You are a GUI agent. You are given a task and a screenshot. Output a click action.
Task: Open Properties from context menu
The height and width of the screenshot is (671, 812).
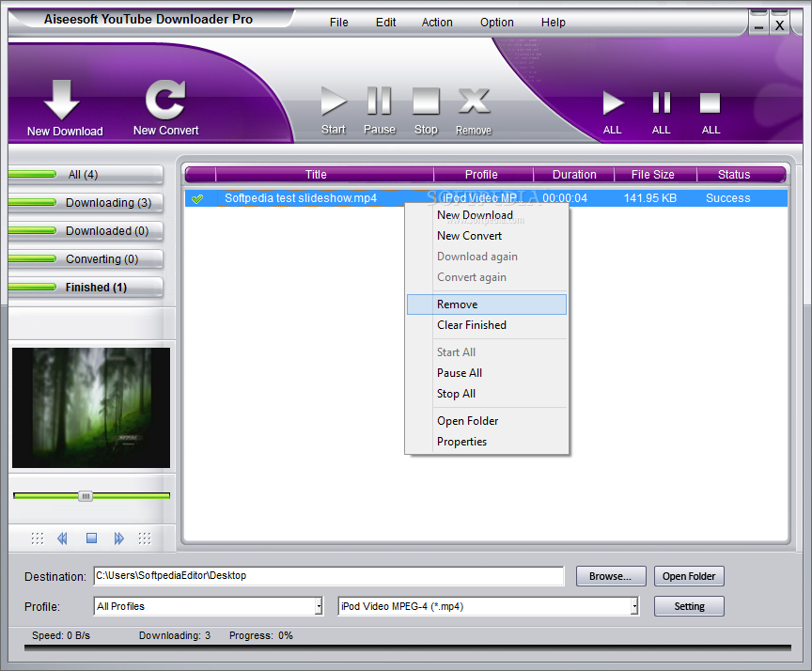(x=487, y=442)
